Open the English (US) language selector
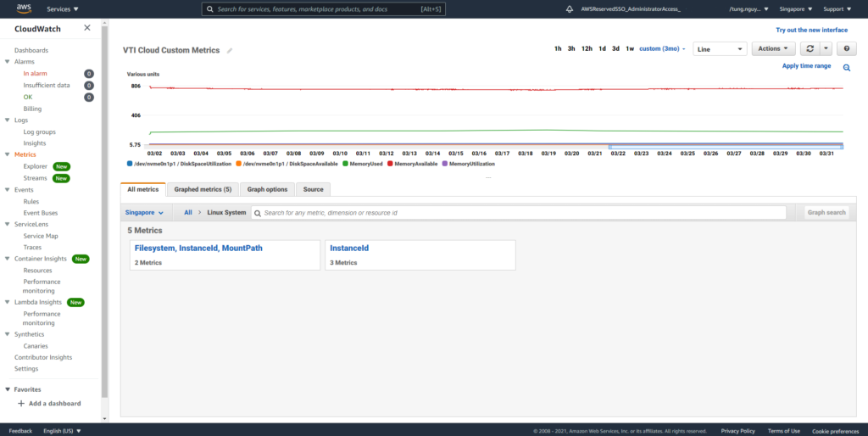Image resolution: width=868 pixels, height=436 pixels. [62, 431]
